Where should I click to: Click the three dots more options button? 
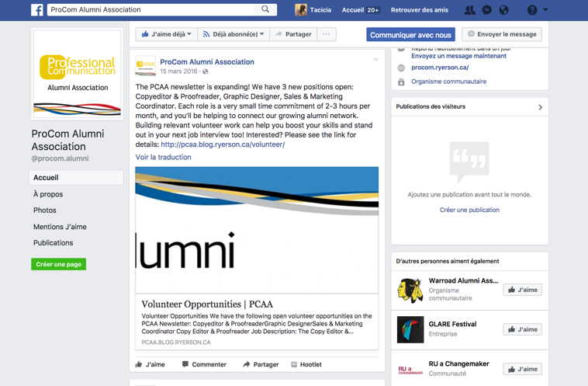click(x=327, y=34)
